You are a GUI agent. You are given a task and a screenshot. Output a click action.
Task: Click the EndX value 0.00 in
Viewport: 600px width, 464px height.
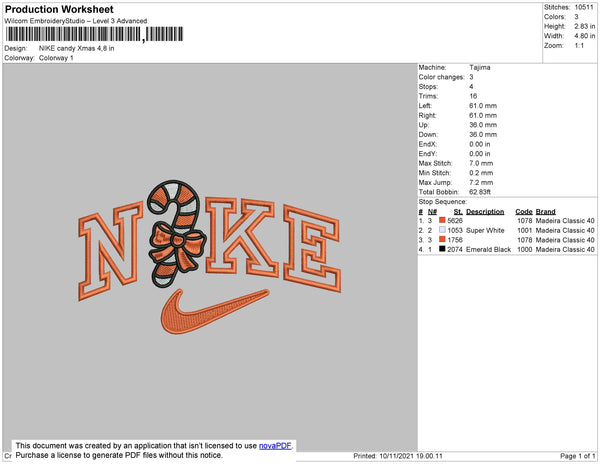(x=480, y=144)
